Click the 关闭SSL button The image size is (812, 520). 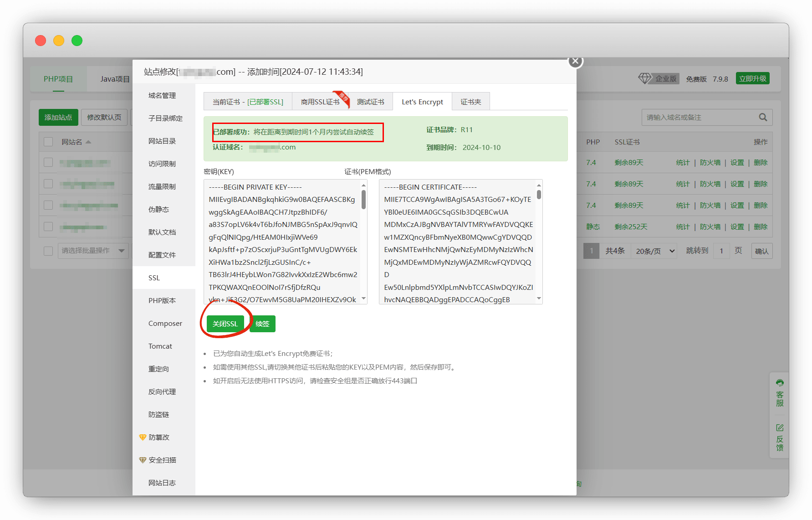tap(225, 324)
